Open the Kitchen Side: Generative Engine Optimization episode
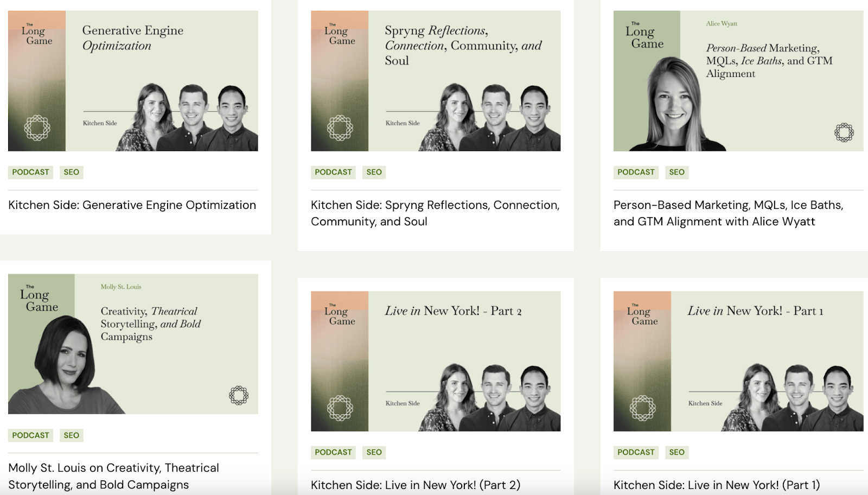868x495 pixels. click(x=132, y=205)
